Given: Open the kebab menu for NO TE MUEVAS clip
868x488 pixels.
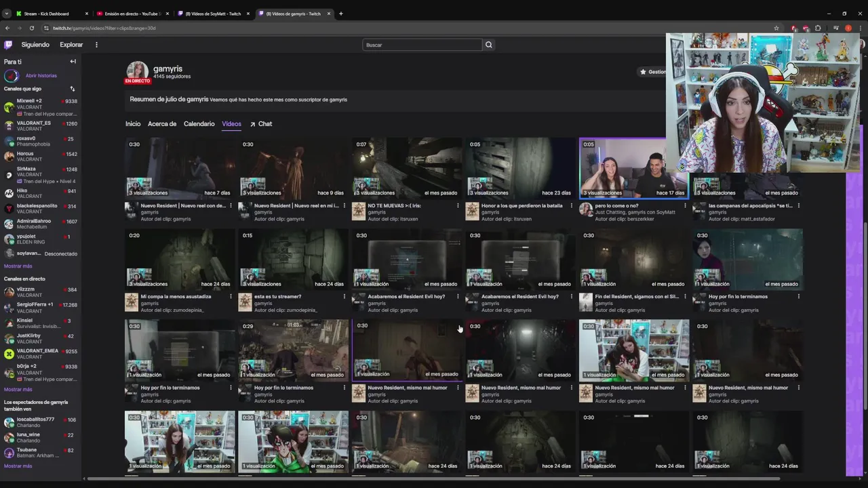Looking at the screenshot, I should [458, 205].
